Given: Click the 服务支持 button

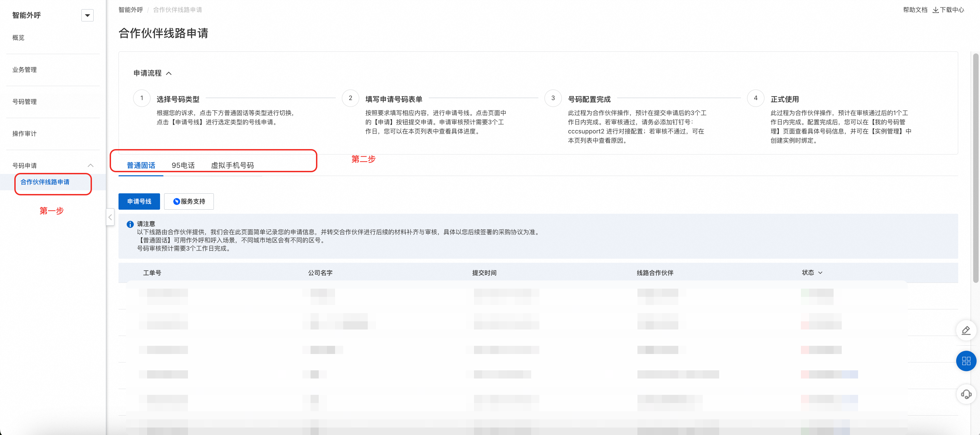Looking at the screenshot, I should tap(189, 201).
